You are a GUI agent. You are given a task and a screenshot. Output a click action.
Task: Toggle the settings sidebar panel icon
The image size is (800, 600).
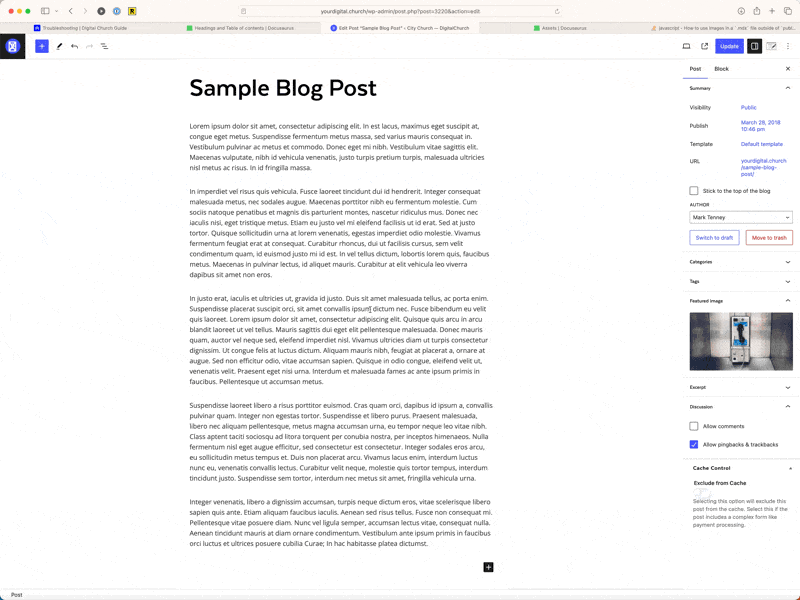click(754, 46)
